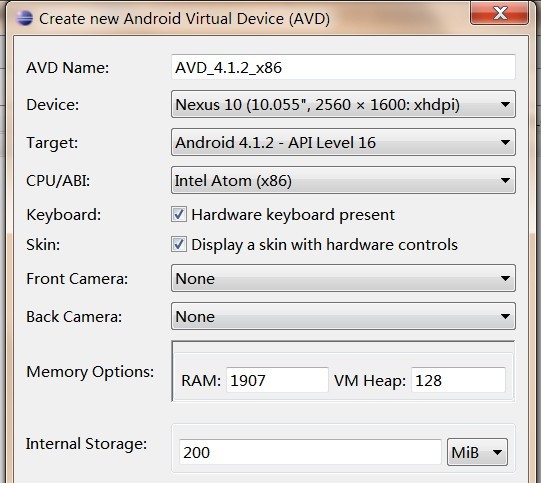Open the Front Camera dropdown
The width and height of the screenshot is (541, 483).
point(343,278)
